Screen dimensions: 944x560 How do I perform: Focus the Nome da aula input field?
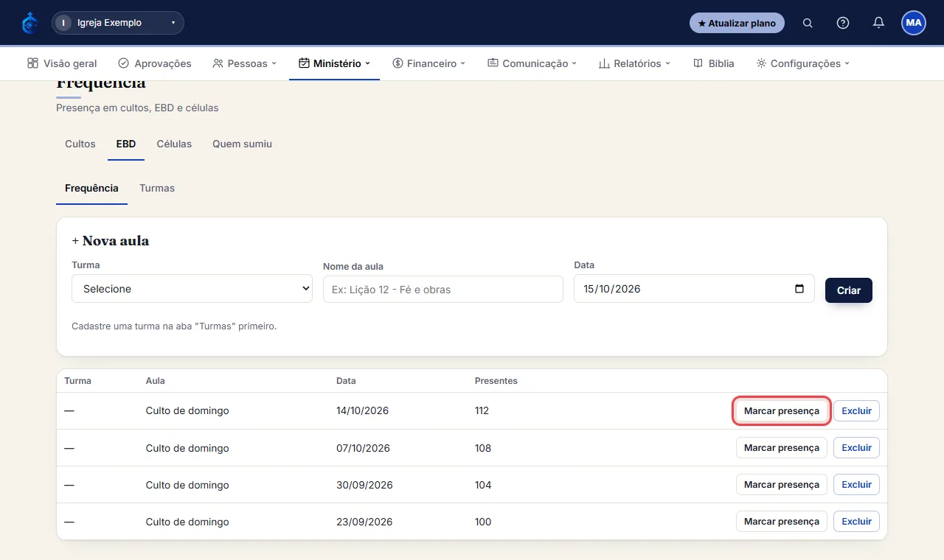(x=443, y=289)
